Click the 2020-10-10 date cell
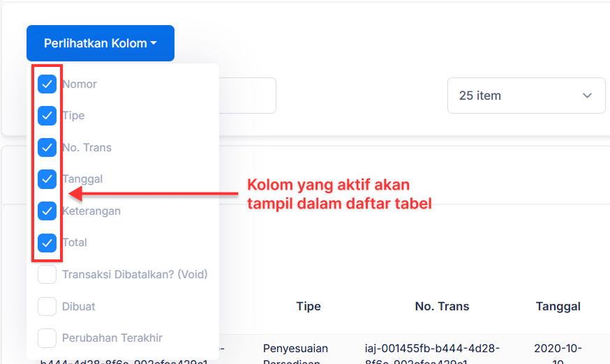This screenshot has width=610, height=364. pos(558,352)
